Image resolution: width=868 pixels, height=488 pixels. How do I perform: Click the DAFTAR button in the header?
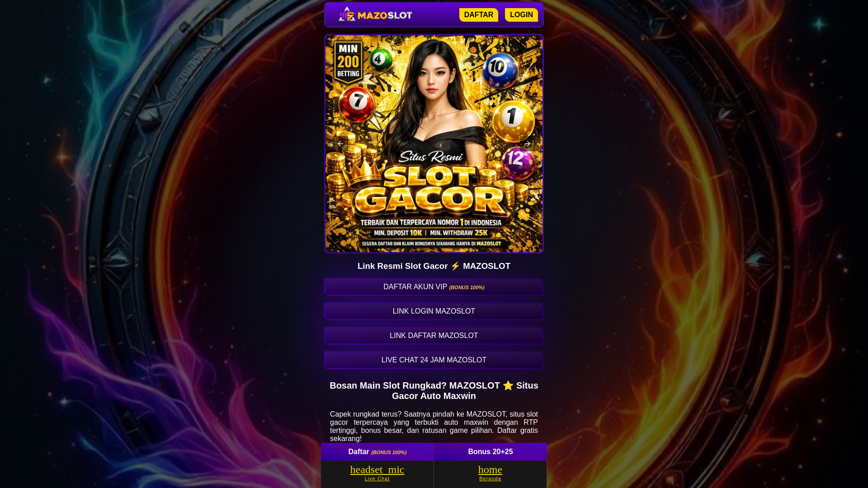click(478, 15)
